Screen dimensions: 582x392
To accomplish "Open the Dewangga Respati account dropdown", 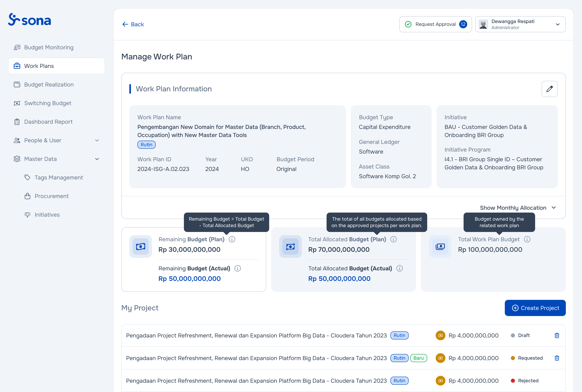I will (x=520, y=24).
